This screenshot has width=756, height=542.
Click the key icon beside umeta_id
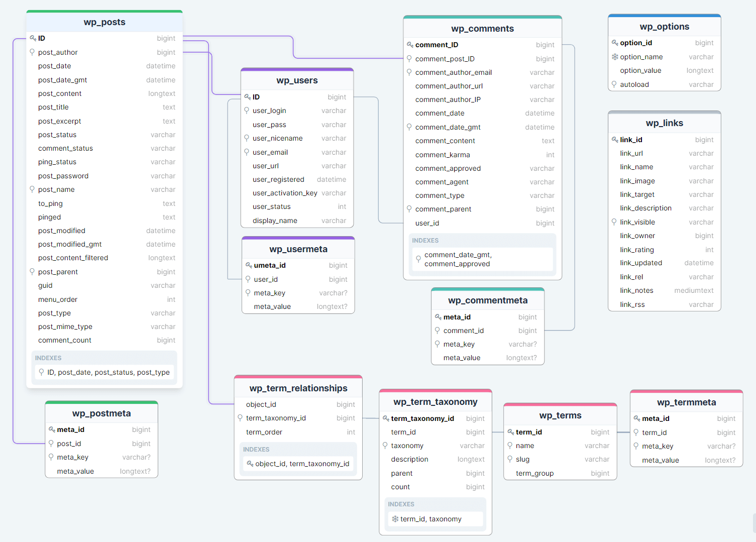click(249, 265)
